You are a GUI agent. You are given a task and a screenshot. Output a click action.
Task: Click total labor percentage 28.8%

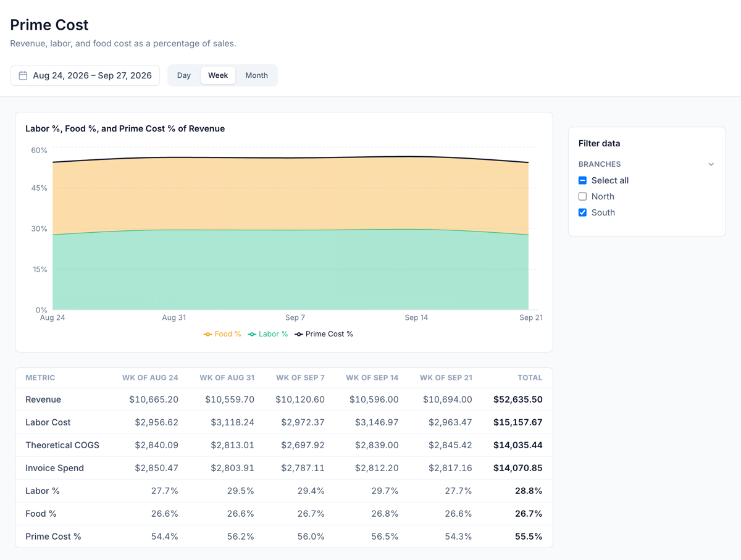coord(529,491)
